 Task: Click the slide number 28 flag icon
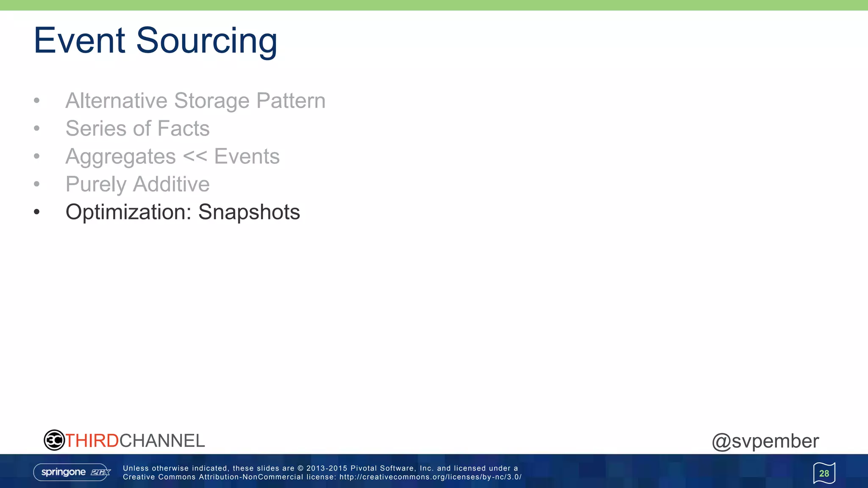tap(824, 473)
